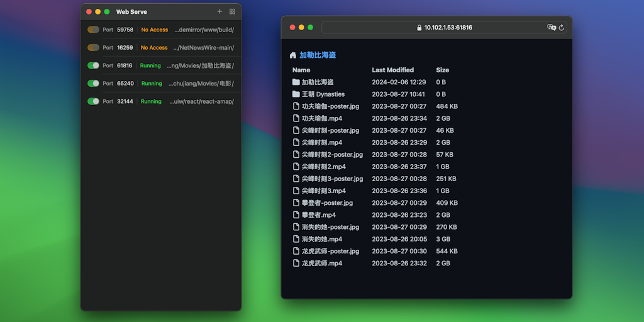
Task: Click the grid layout icon in Web Serve
Action: (232, 11)
